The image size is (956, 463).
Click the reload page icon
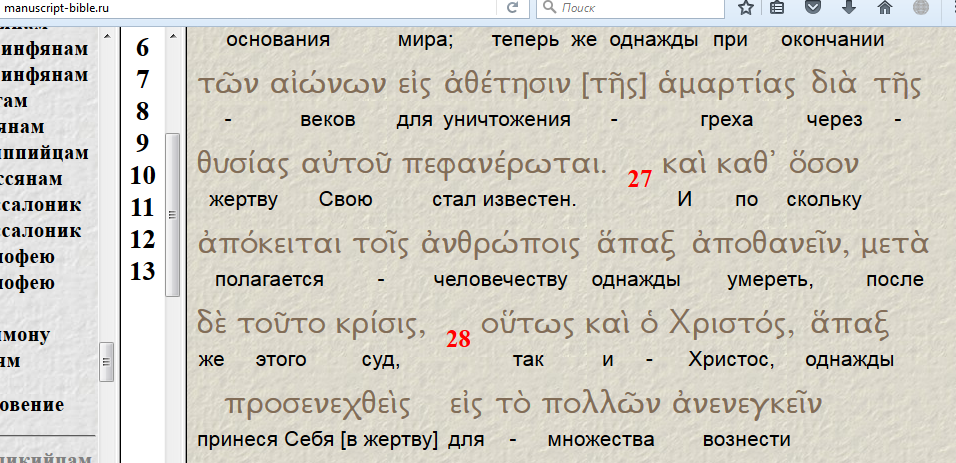pos(512,8)
